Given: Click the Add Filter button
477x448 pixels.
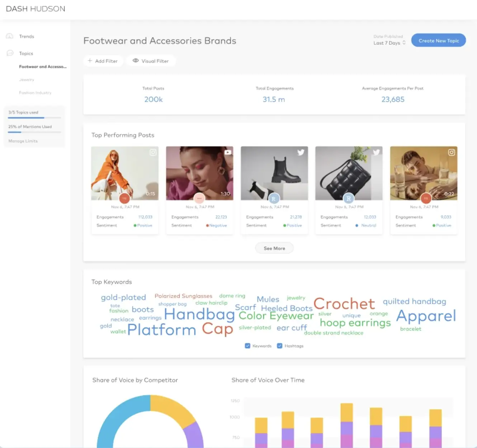Looking at the screenshot, I should (103, 61).
